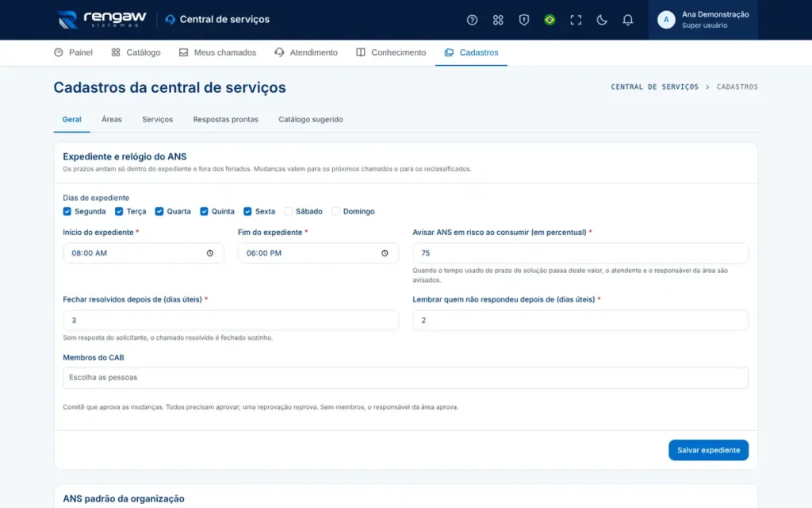Uncheck the Quarta checkbox
Viewport: 812px width, 508px height.
pyautogui.click(x=159, y=211)
